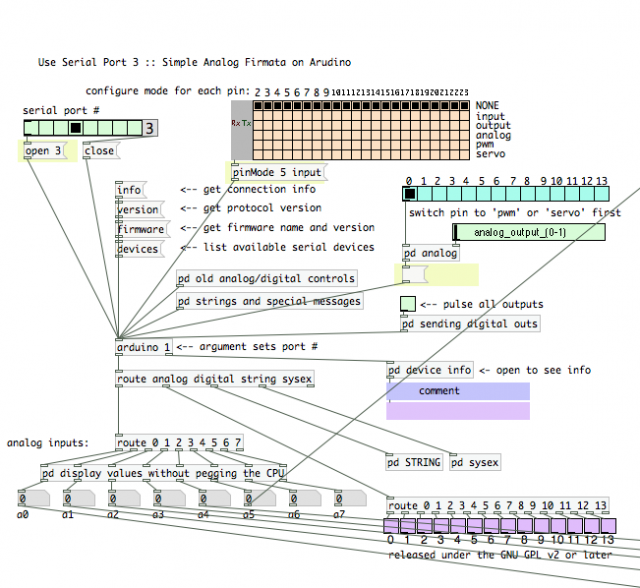Click 'argument sets port #' comment

pyautogui.click(x=247, y=347)
